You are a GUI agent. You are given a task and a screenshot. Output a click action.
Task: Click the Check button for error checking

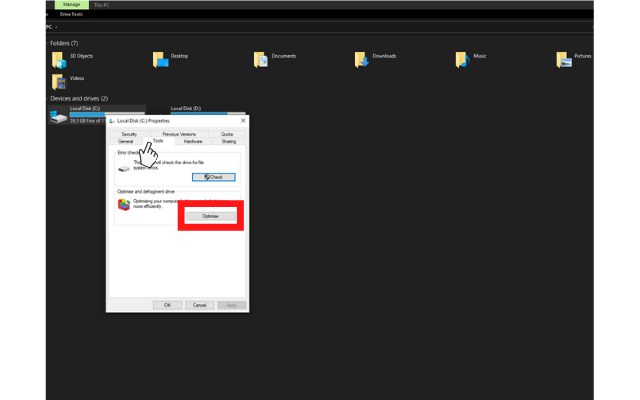(213, 177)
